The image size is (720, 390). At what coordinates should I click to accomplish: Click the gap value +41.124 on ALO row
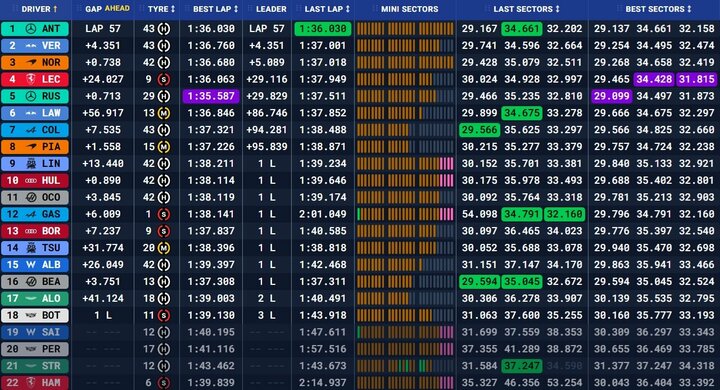(x=103, y=299)
